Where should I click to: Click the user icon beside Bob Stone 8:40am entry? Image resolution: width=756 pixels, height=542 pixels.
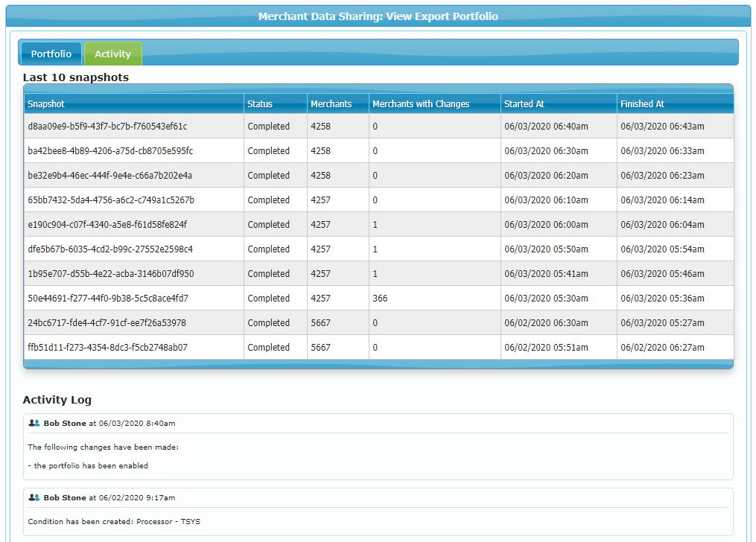[x=34, y=423]
